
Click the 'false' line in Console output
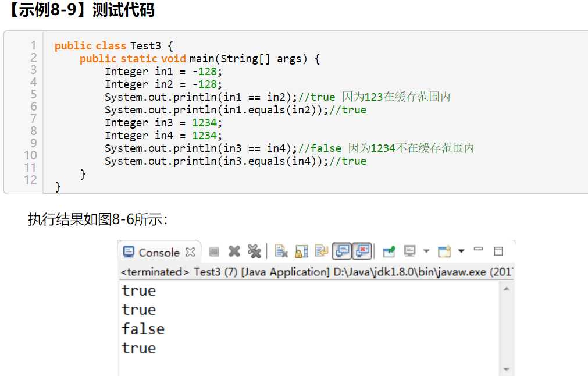tap(143, 329)
